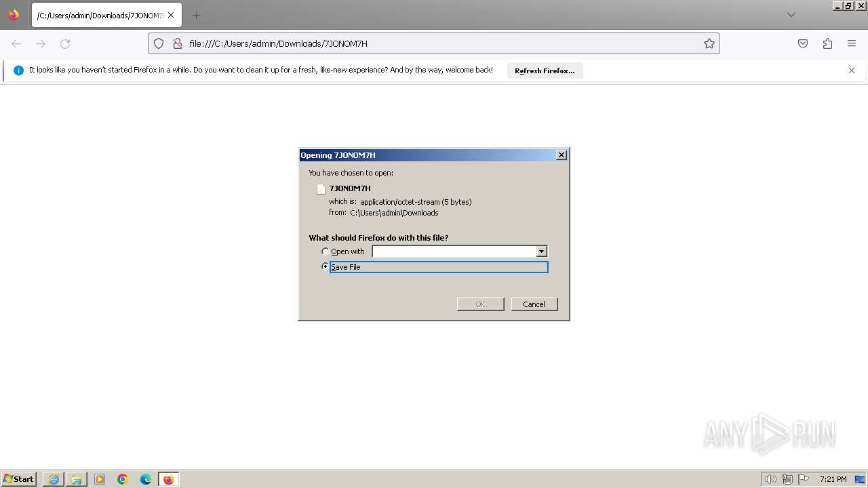This screenshot has width=868, height=488.
Task: Launch Microsoft Edge from taskbar
Action: click(146, 479)
